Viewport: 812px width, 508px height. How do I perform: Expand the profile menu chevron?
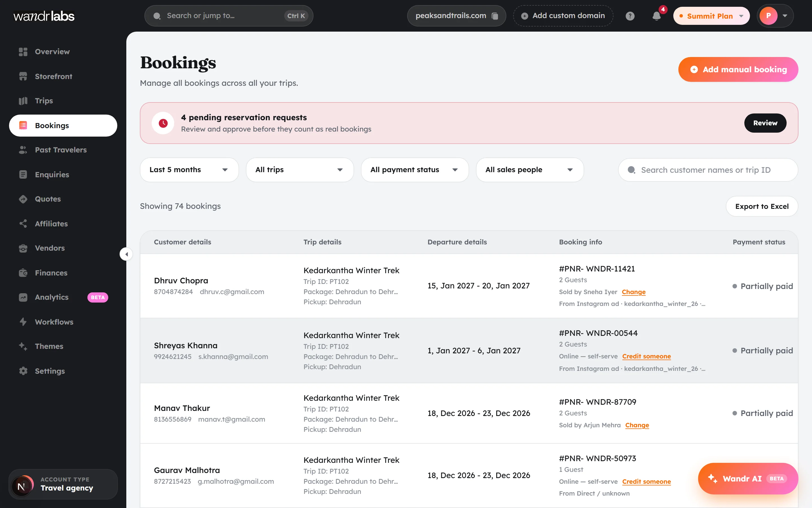[785, 16]
